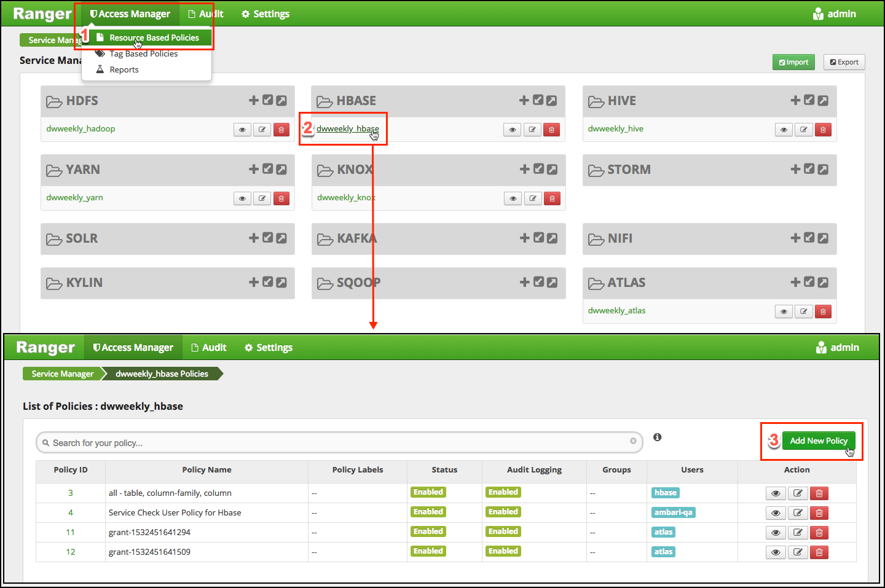Open Access Manager dropdown in the lower Ranger header

(133, 347)
